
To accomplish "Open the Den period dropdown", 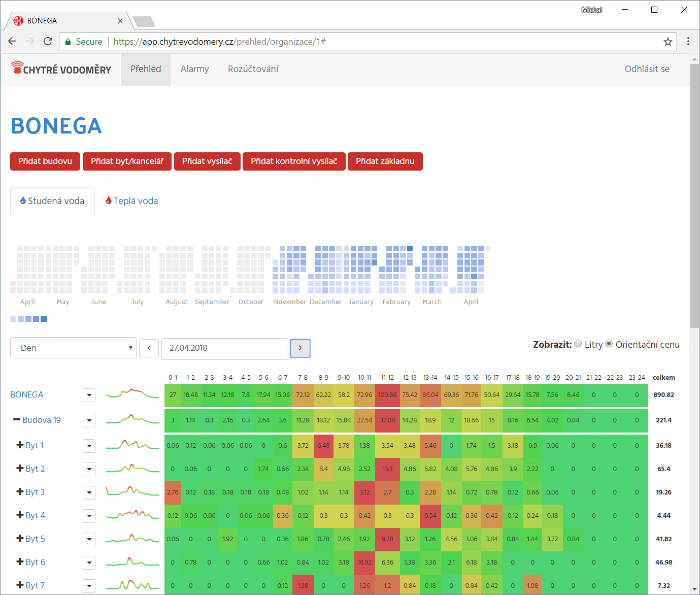I will 74,348.
